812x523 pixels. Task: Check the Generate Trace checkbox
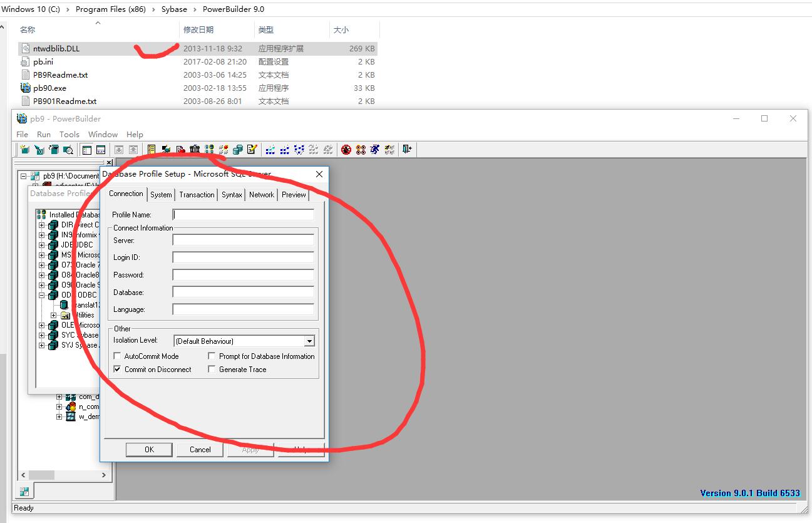point(212,370)
